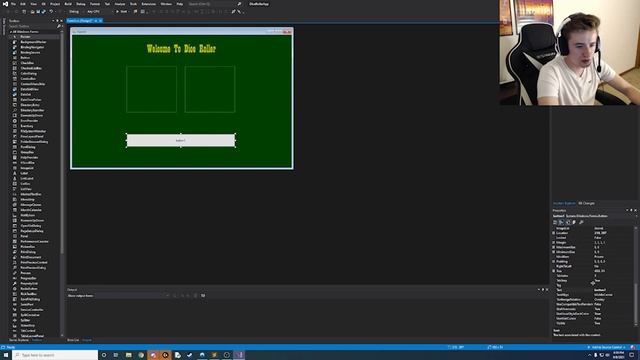Open the File menu
640x360 pixels.
[13, 4]
